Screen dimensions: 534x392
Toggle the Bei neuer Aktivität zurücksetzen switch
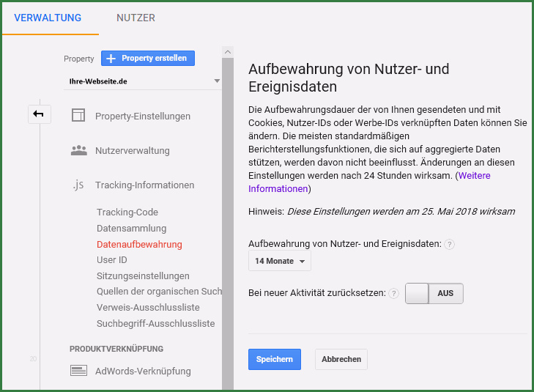(x=434, y=293)
